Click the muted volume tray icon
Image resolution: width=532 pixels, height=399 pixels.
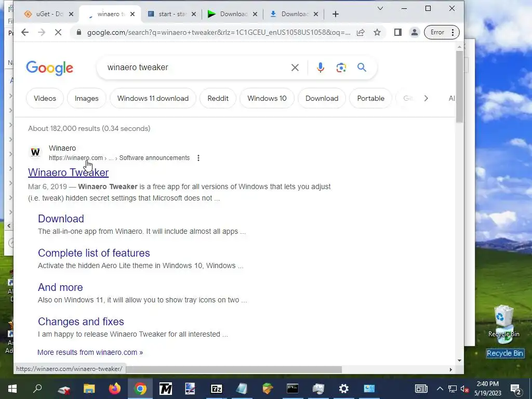coord(464,389)
